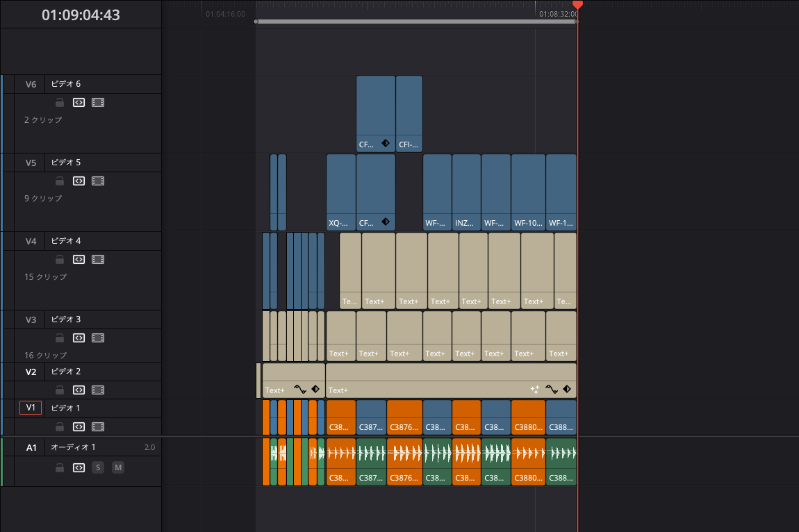799x532 pixels.
Task: Select the V1 destination control
Action: point(31,408)
